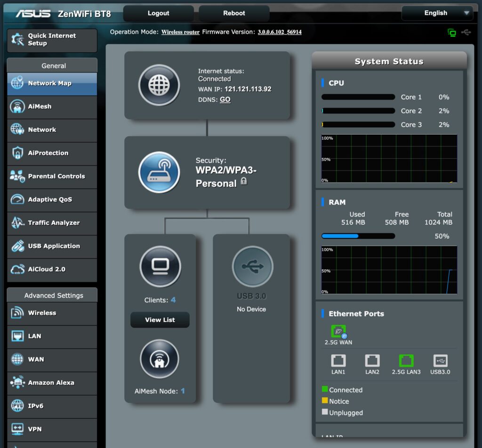This screenshot has width=482, height=448.
Task: Click the RAM Free 508 MB value
Action: [x=397, y=222]
